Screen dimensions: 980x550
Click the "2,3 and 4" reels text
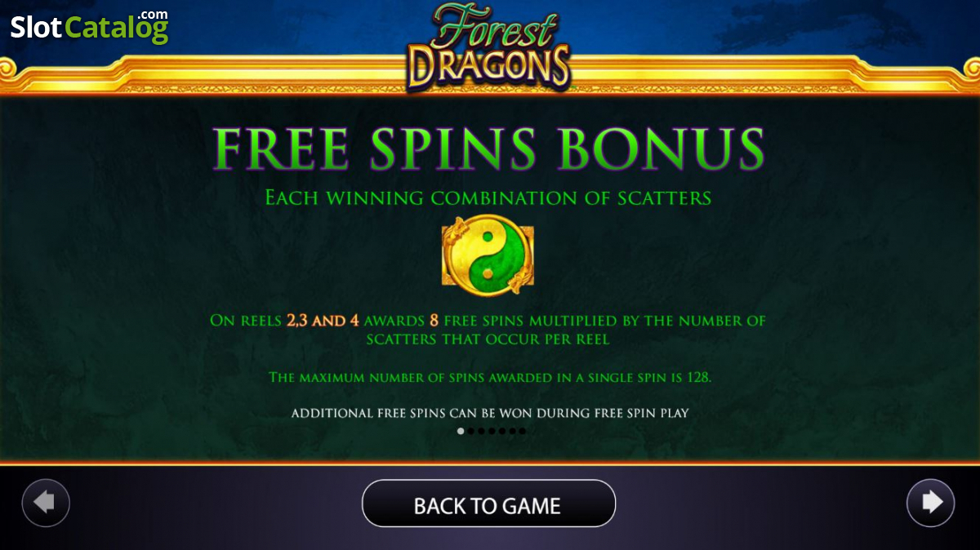pos(323,320)
